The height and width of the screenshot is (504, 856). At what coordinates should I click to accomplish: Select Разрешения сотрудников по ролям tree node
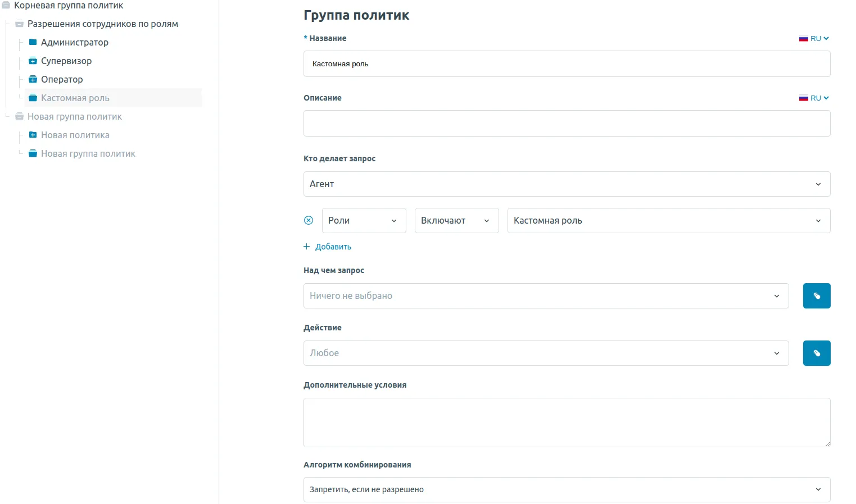[x=102, y=24]
